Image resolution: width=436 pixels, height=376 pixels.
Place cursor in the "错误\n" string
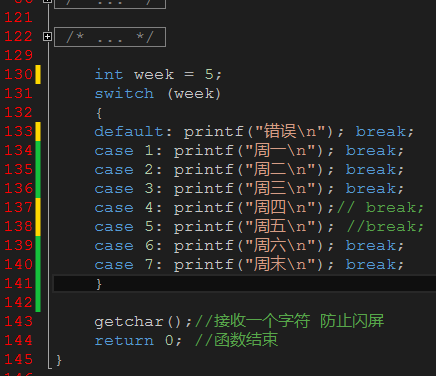click(290, 131)
